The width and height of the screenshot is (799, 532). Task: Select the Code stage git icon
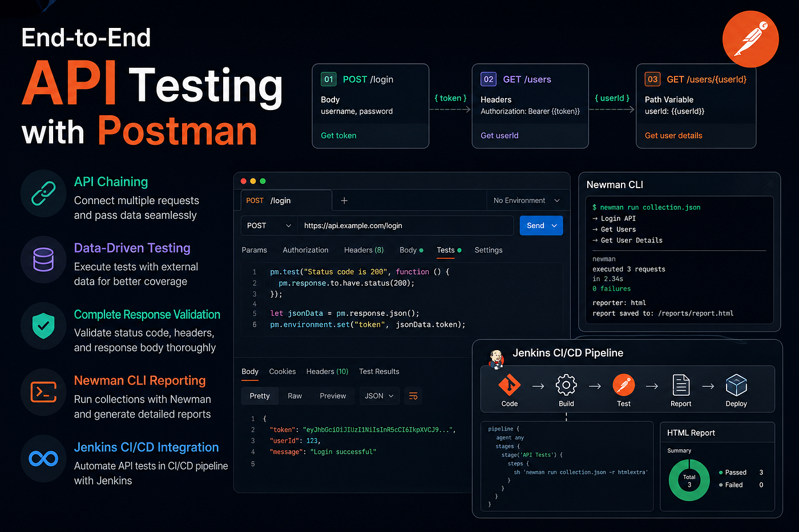click(x=509, y=385)
